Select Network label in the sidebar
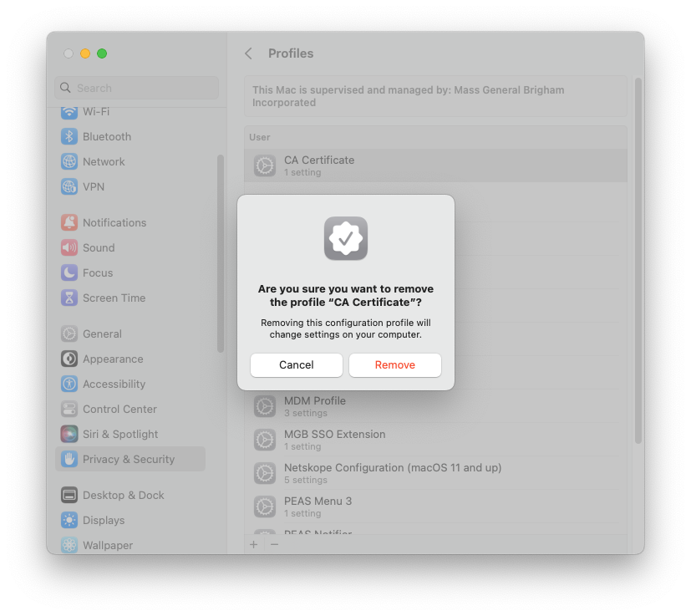This screenshot has width=691, height=616. tap(104, 162)
